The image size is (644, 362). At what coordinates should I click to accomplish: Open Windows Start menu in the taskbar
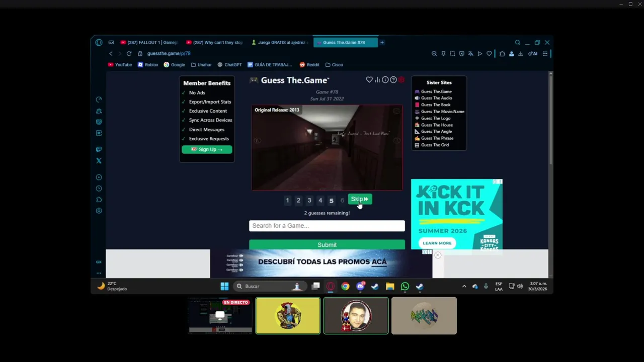coord(224,286)
